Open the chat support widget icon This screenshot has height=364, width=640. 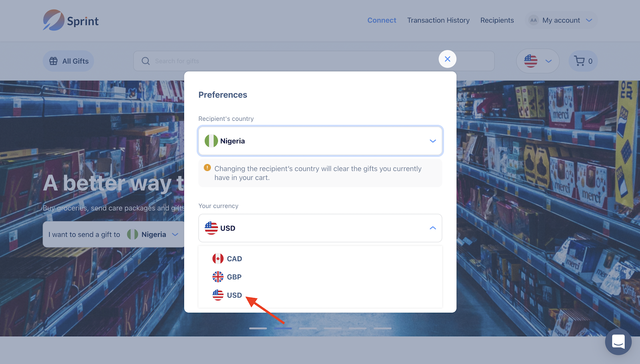(x=618, y=342)
